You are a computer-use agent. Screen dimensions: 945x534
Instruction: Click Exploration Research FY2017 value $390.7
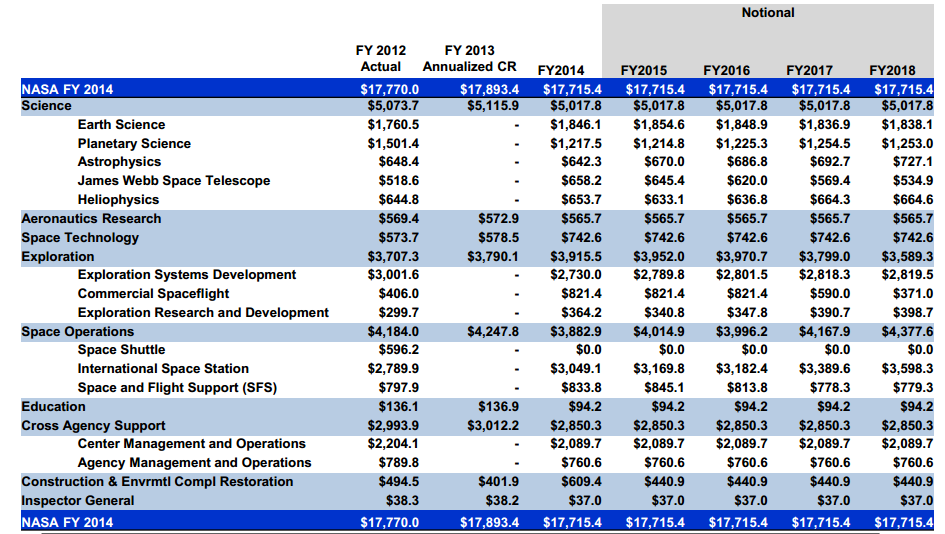click(x=830, y=313)
